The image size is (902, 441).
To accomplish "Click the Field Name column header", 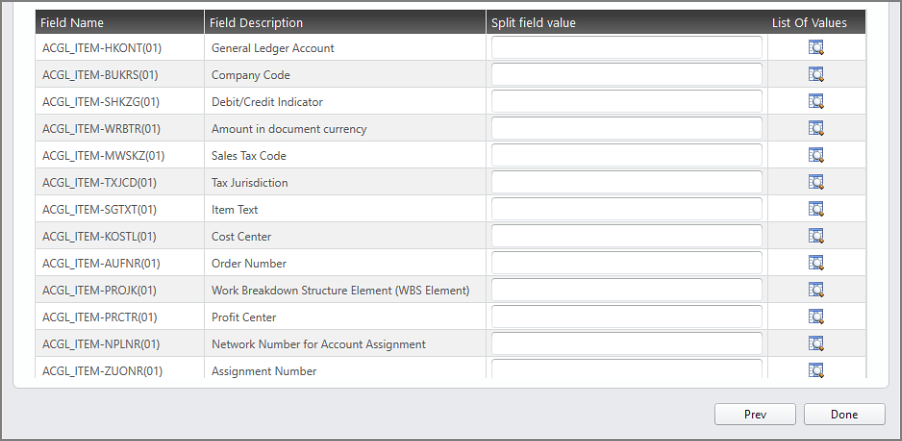I will 120,22.
